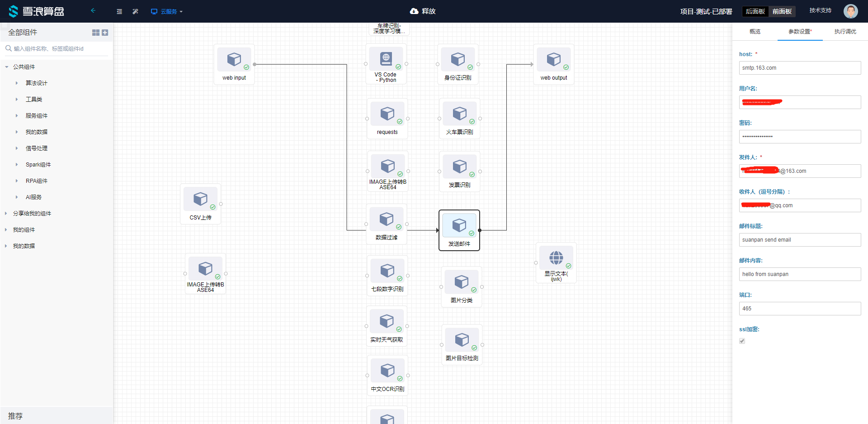Image resolution: width=868 pixels, height=424 pixels.
Task: Open the 参数设置 tab
Action: [x=800, y=32]
